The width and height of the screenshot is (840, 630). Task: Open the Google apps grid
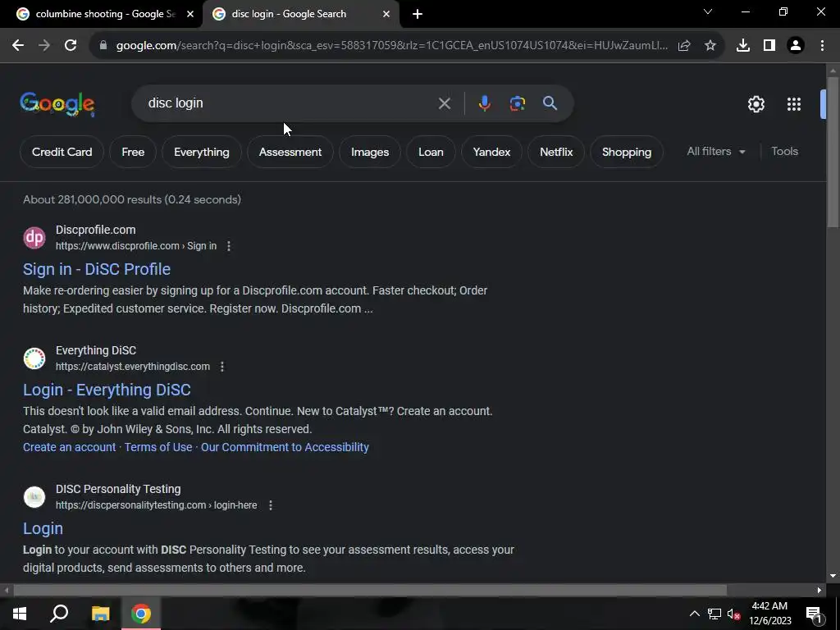794,104
